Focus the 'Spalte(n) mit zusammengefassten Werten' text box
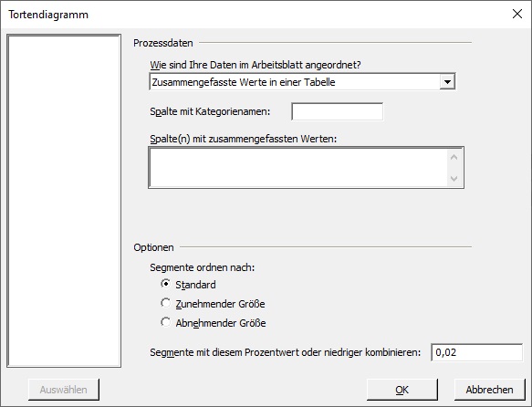The height and width of the screenshot is (407, 532). pyautogui.click(x=299, y=168)
